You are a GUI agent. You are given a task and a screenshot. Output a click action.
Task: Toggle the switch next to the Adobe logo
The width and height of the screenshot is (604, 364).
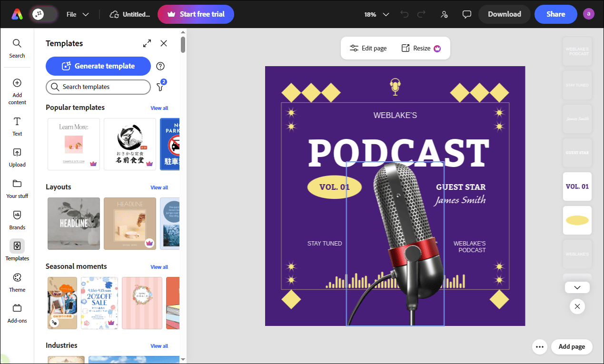pos(44,14)
